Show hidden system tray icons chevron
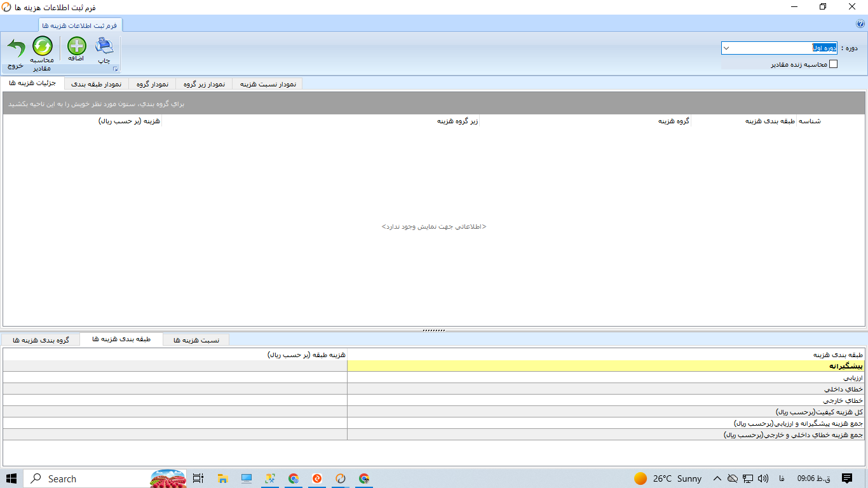The image size is (868, 488). [x=717, y=478]
